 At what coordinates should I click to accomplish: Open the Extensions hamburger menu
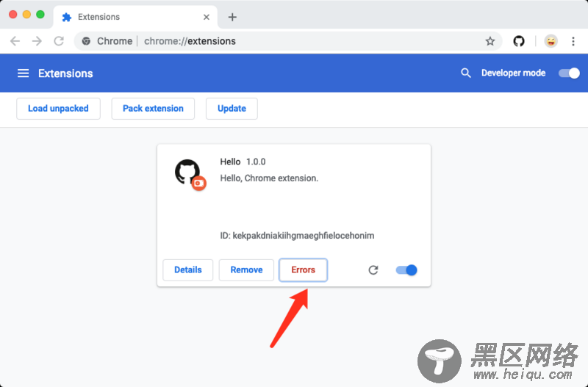tap(24, 73)
